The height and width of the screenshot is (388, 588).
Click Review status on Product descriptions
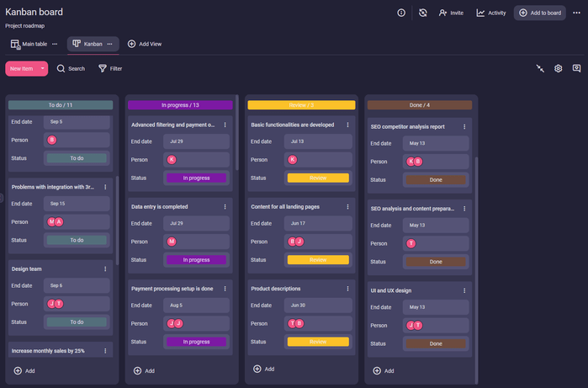(318, 342)
